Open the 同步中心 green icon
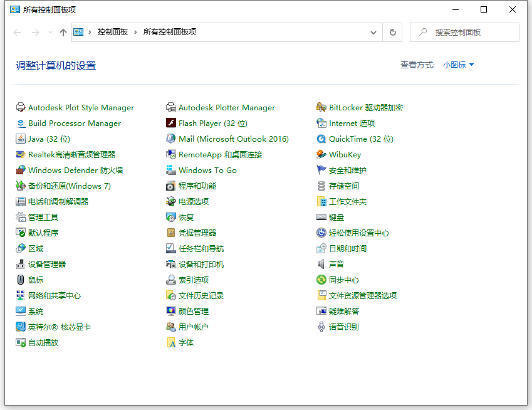532x410 pixels. pyautogui.click(x=321, y=280)
